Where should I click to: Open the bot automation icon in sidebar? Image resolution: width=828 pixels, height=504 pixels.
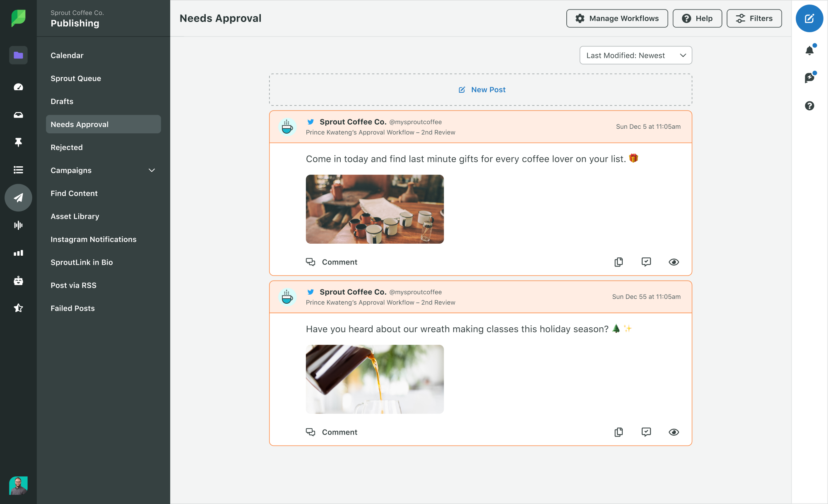tap(18, 281)
